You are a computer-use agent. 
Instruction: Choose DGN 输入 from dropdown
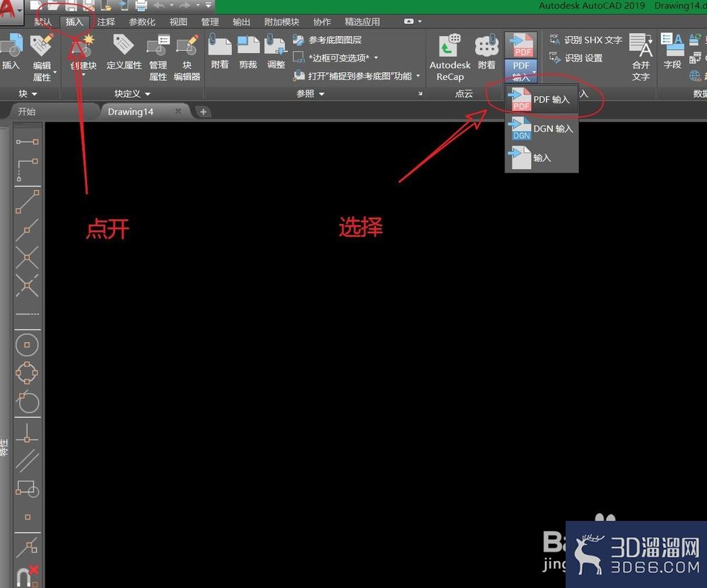click(x=542, y=129)
